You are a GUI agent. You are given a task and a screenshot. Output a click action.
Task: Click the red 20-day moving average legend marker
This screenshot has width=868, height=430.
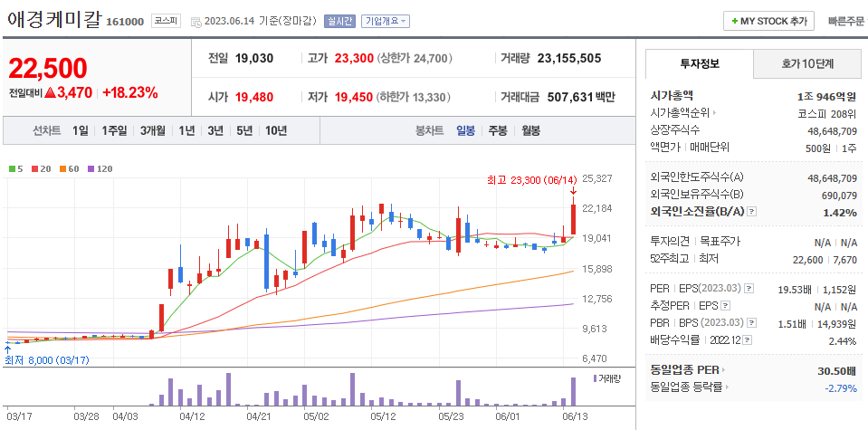pos(33,168)
